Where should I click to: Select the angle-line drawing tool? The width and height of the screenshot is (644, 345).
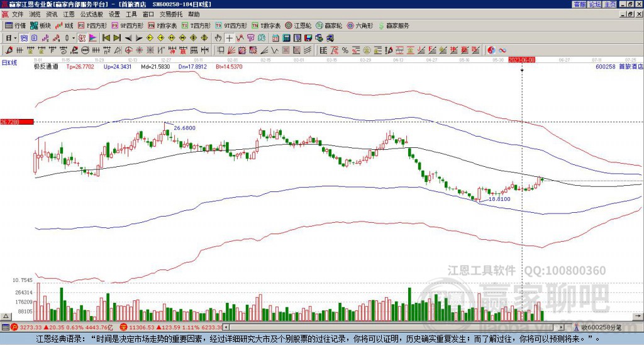coord(264,50)
